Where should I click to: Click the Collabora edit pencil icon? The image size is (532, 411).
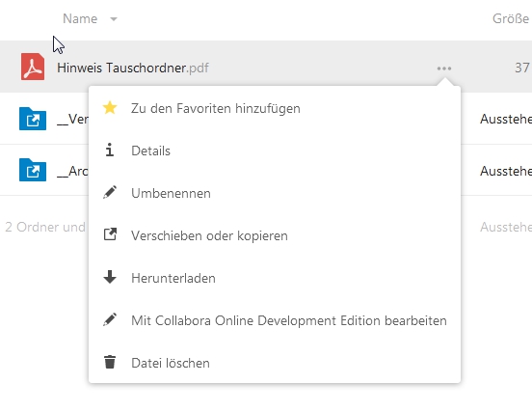[110, 319]
